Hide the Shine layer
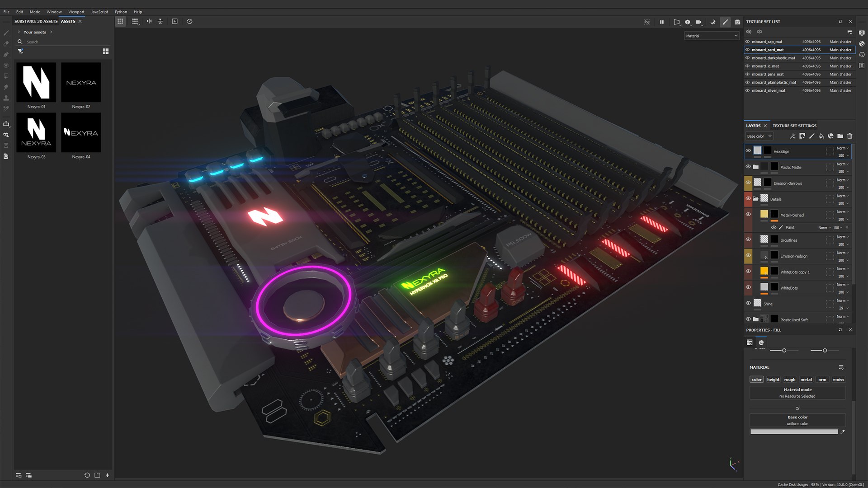 coord(748,303)
